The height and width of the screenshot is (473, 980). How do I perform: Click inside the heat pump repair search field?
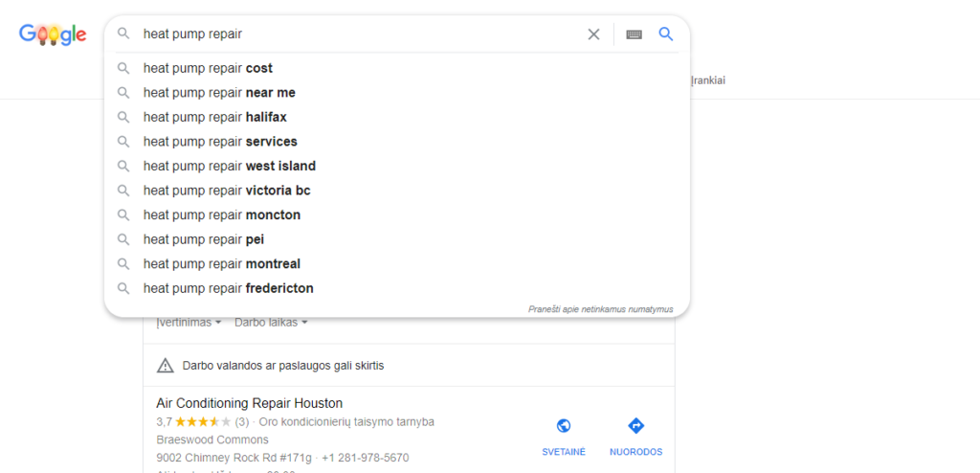pyautogui.click(x=360, y=34)
